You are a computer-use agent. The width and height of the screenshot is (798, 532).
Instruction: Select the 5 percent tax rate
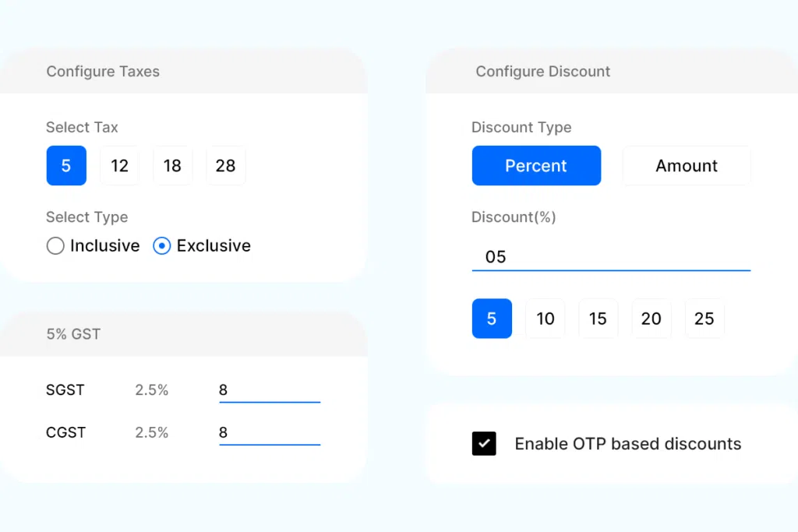click(66, 166)
